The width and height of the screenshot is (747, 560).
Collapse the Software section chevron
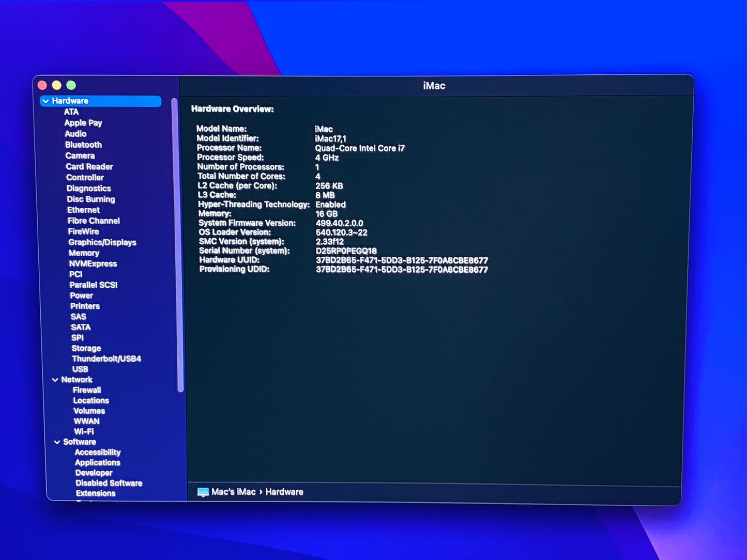[57, 442]
